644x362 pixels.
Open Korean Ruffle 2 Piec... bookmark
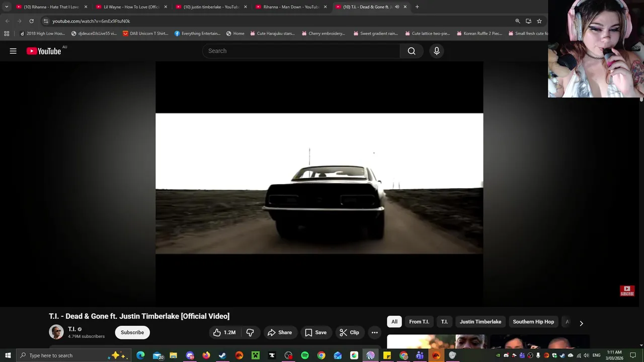click(x=479, y=34)
